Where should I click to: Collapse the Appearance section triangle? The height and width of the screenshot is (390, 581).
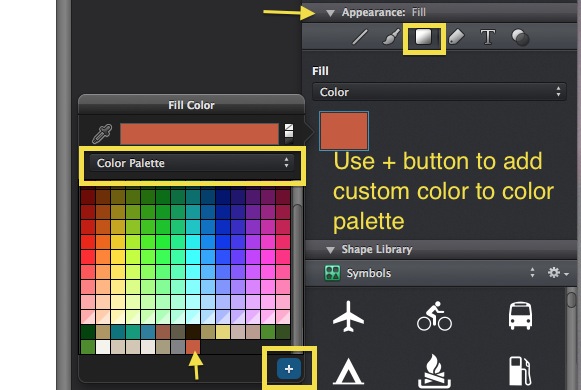(x=330, y=13)
